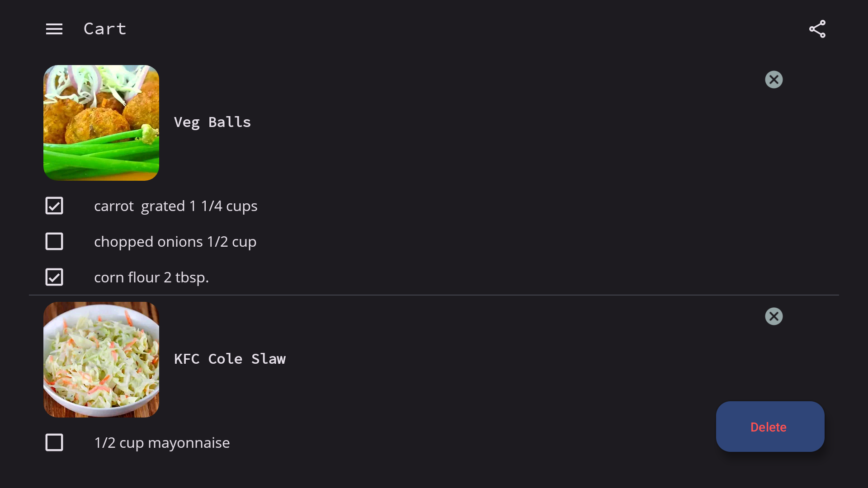Select the Veg Balls recipe title
This screenshot has height=488, width=868.
tap(212, 122)
